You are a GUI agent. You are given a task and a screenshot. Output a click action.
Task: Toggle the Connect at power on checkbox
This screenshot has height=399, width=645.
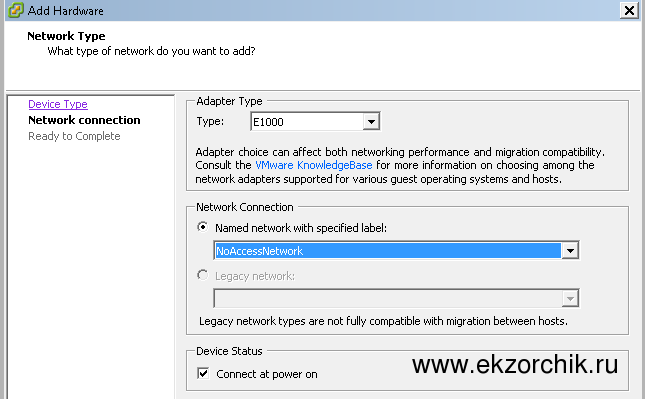point(203,373)
